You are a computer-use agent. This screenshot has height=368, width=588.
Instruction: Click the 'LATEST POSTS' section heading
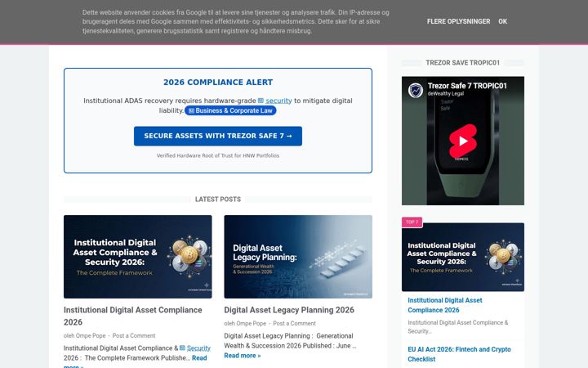pos(218,199)
